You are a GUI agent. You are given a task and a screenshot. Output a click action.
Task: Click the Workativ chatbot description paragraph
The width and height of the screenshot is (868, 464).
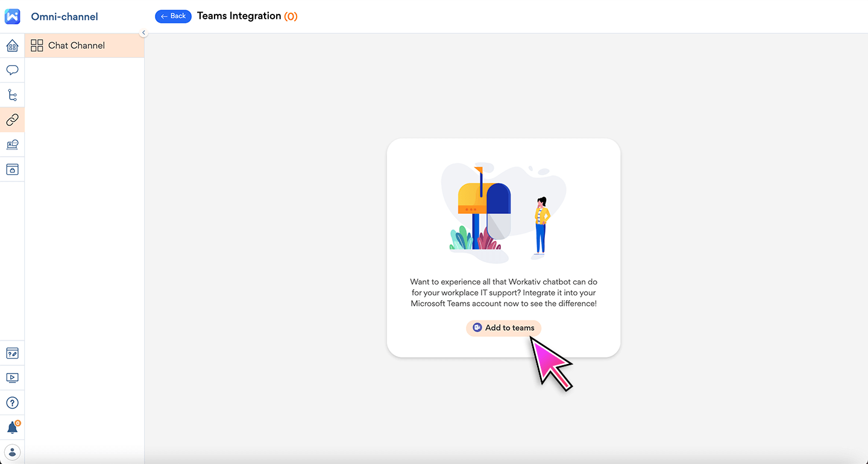pos(504,293)
